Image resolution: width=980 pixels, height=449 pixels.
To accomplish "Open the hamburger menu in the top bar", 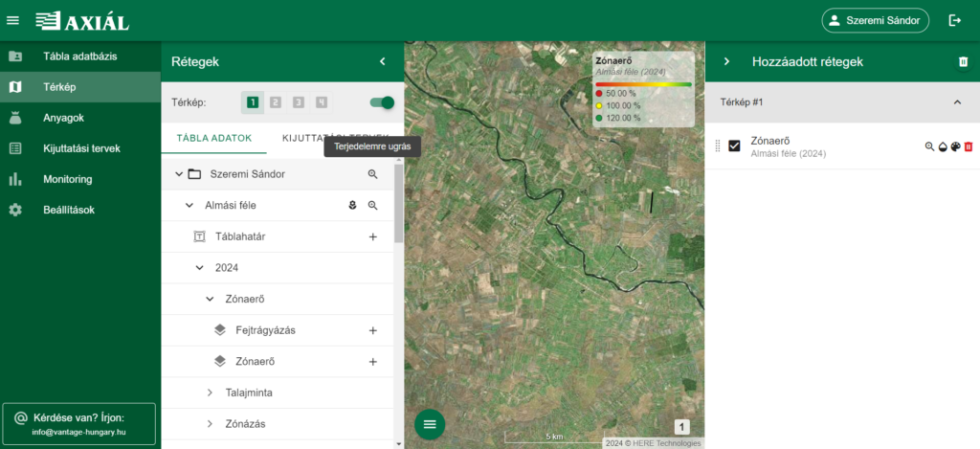I will coord(13,20).
